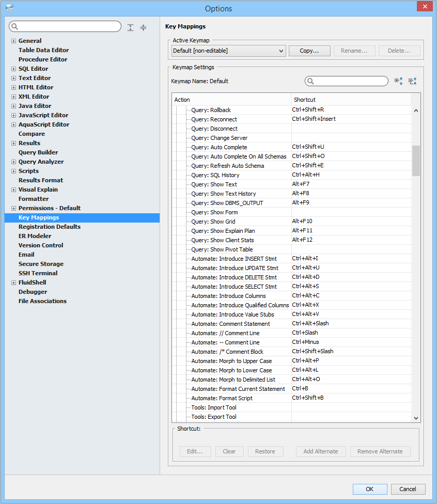Open File Associations options

[42, 301]
